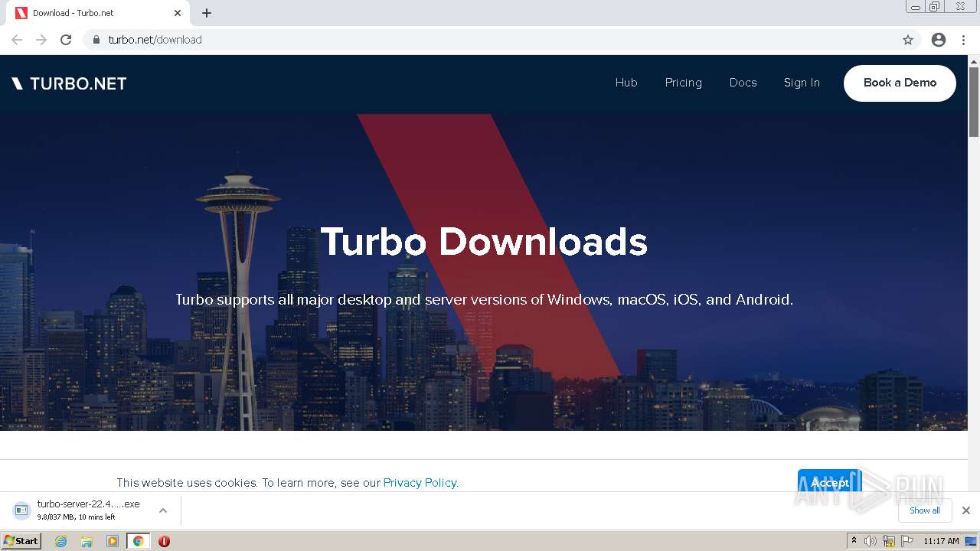This screenshot has width=980, height=551.
Task: Open the Docs nav link
Action: pos(743,83)
